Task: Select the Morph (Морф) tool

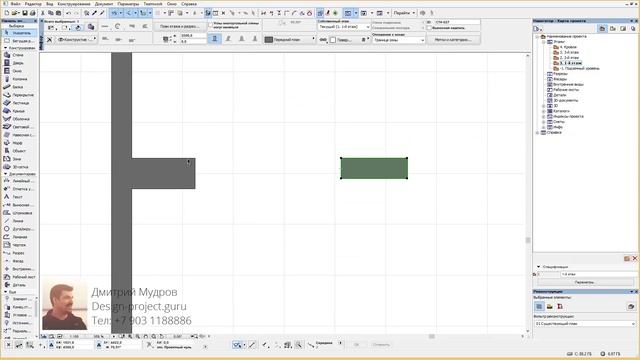Action: tap(18, 143)
